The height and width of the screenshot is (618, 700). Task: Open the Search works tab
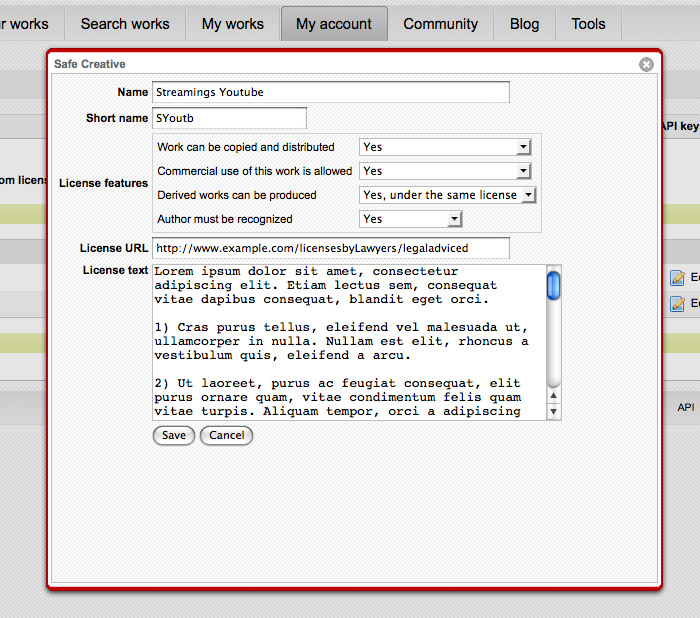(x=125, y=24)
